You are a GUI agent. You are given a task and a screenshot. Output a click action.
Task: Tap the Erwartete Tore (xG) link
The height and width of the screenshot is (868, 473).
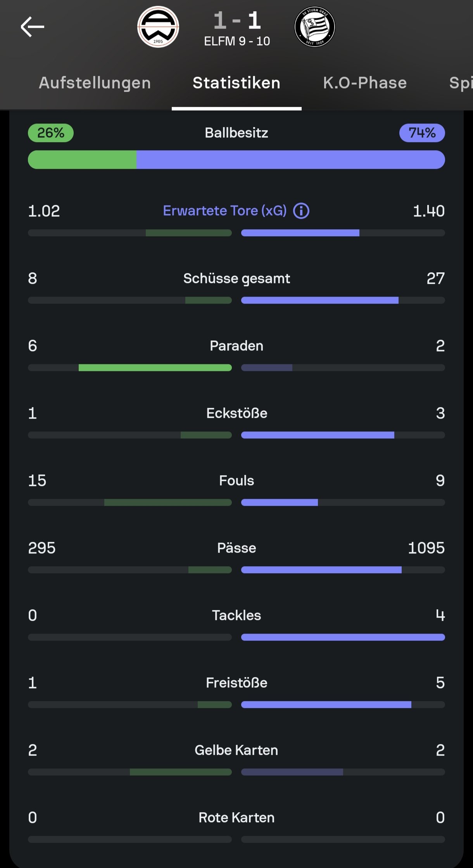[x=225, y=211]
